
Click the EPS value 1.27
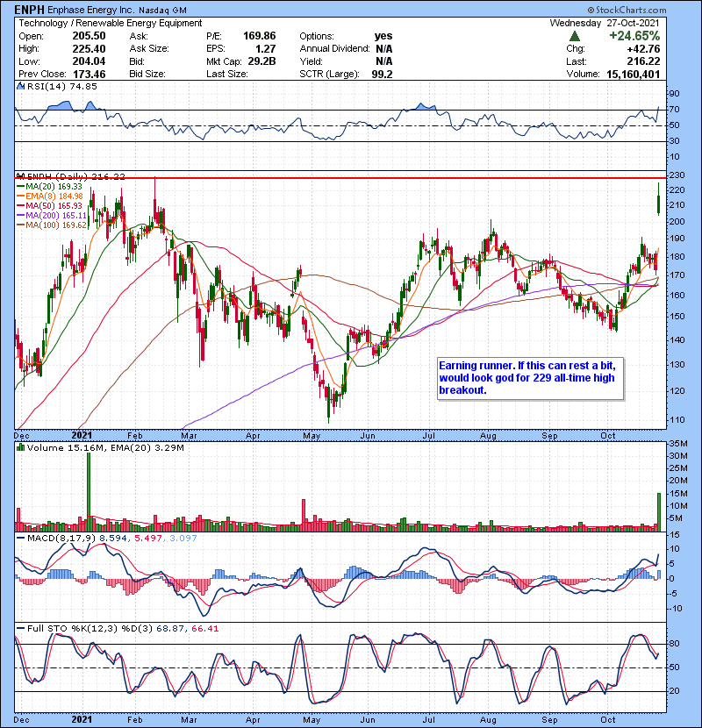pos(265,49)
